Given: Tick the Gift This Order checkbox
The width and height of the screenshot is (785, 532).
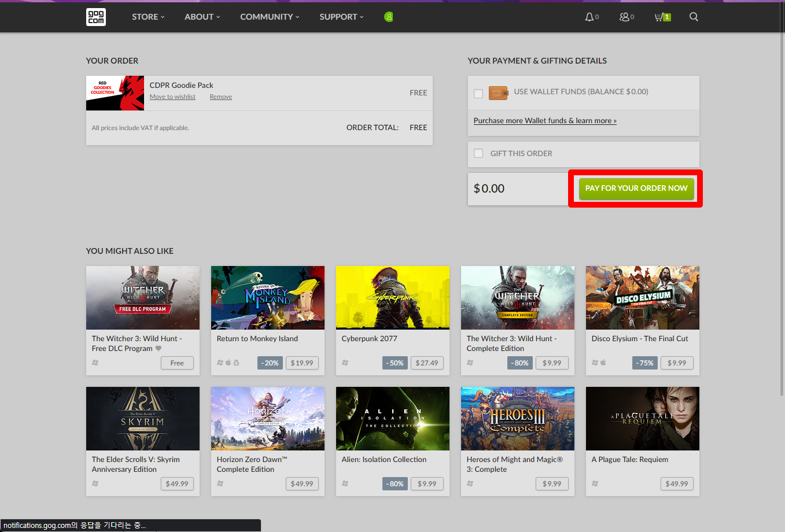Looking at the screenshot, I should coord(478,153).
